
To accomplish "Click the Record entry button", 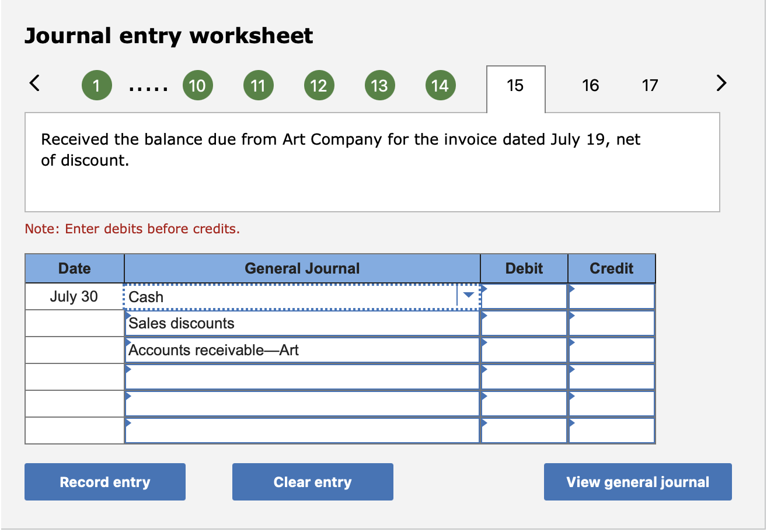I will pyautogui.click(x=104, y=481).
